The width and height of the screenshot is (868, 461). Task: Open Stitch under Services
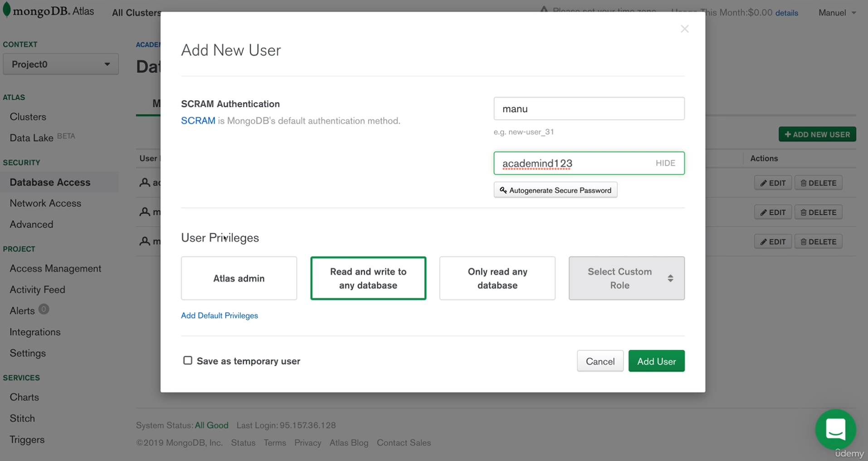click(x=22, y=418)
